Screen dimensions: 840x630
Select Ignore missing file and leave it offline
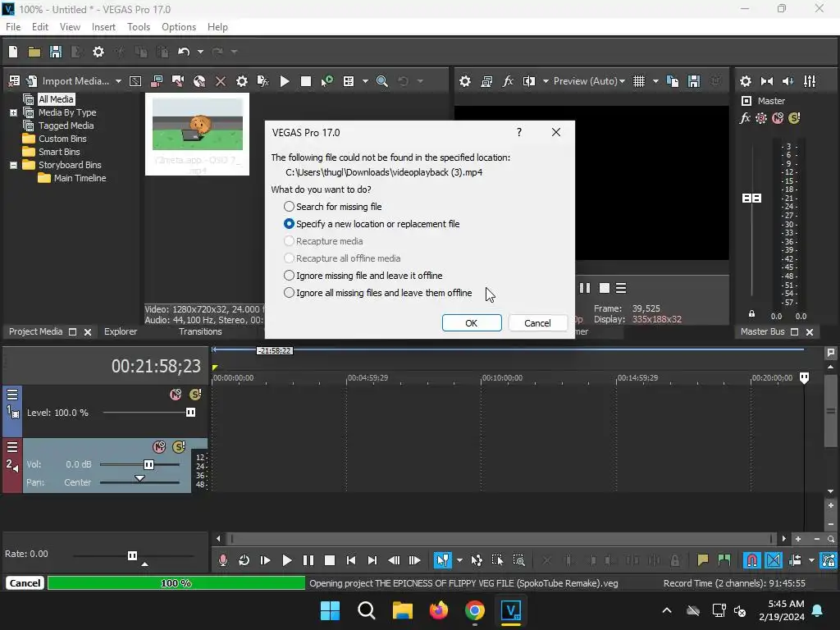(x=363, y=276)
